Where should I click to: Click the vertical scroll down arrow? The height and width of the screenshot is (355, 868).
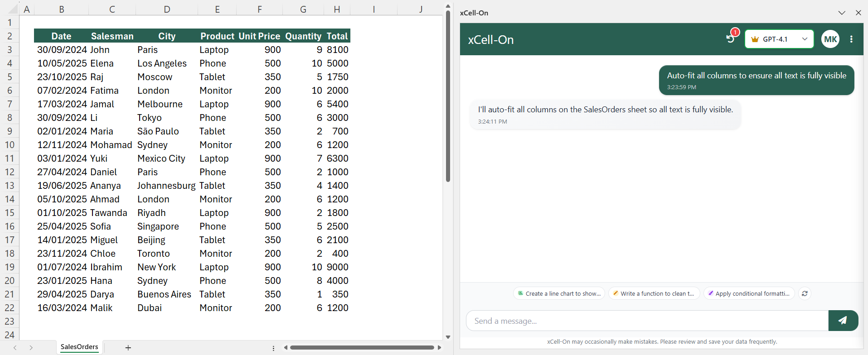448,337
